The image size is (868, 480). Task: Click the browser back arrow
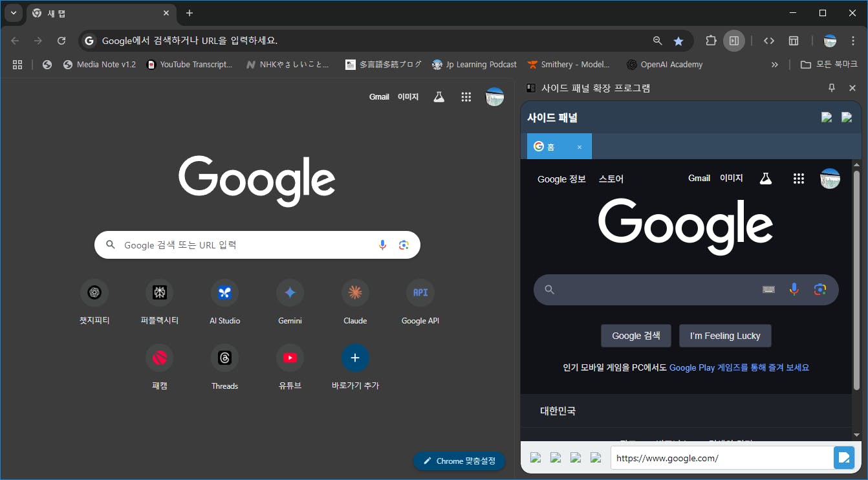[15, 41]
